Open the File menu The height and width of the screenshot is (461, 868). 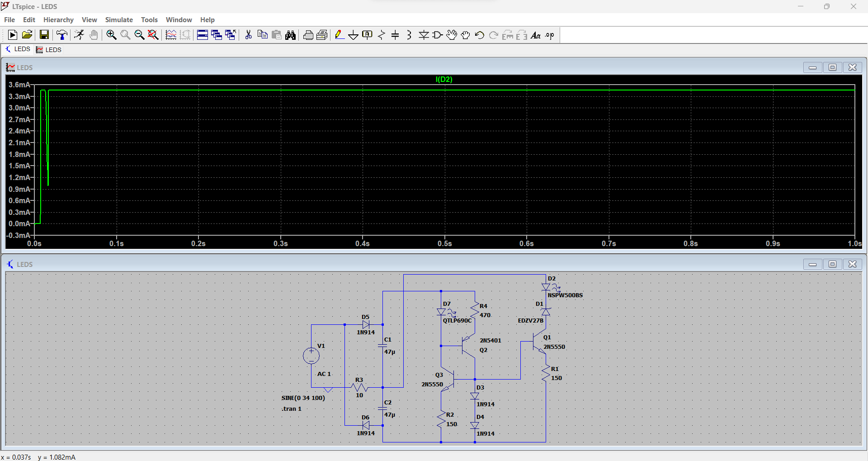pos(9,20)
